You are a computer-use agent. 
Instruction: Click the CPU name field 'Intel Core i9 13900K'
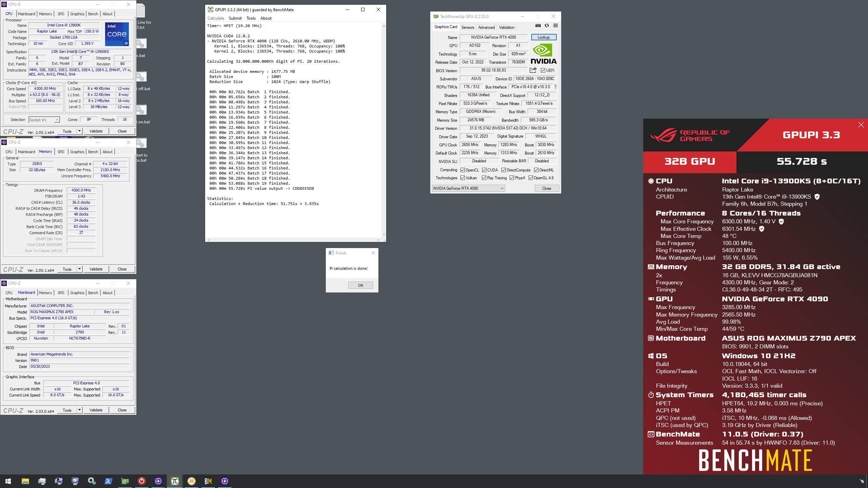64,25
